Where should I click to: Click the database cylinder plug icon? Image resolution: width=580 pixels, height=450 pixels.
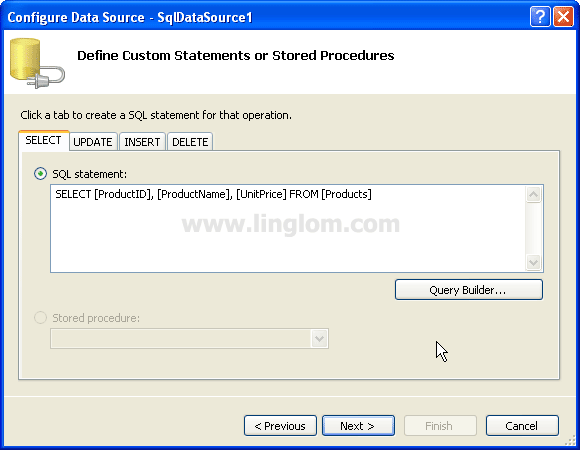click(x=37, y=63)
